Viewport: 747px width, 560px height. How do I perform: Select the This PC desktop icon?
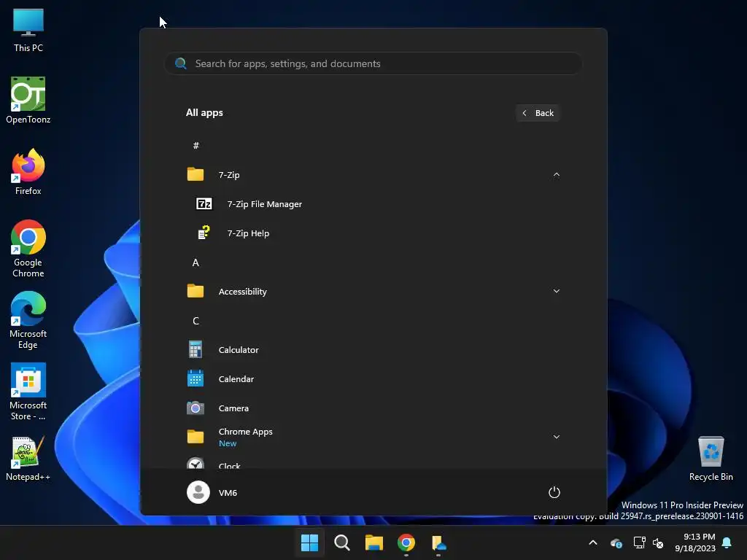click(28, 31)
